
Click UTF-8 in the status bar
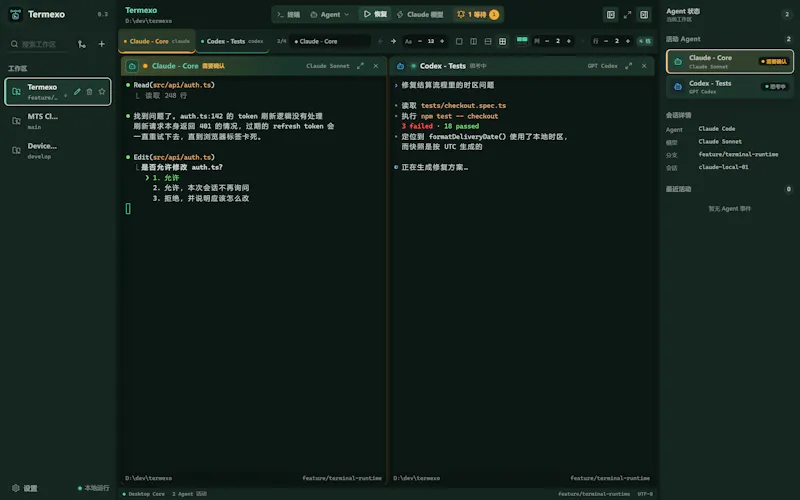click(645, 494)
